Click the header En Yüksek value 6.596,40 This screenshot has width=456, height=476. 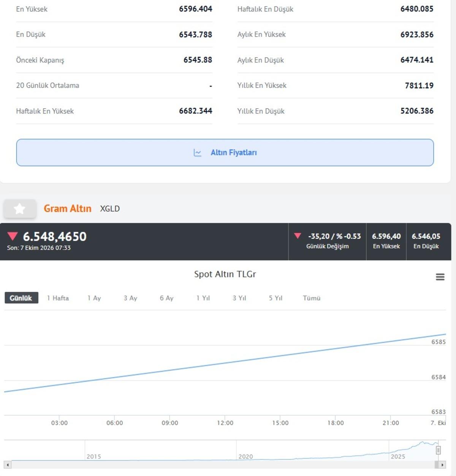pos(386,236)
